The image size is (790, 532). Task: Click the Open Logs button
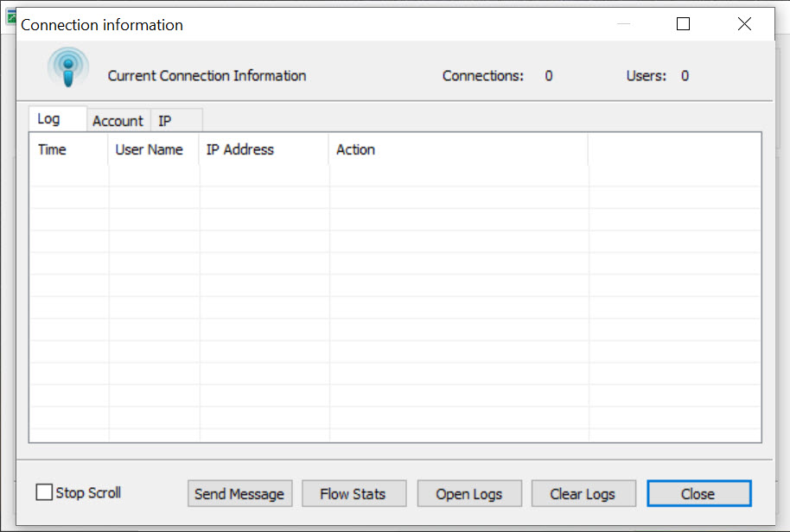[x=469, y=494]
